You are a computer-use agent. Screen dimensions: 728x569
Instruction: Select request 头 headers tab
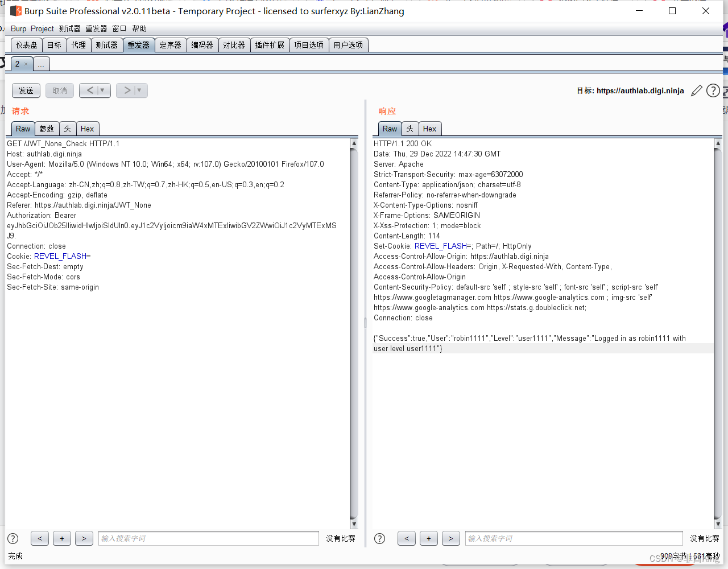[x=68, y=129]
